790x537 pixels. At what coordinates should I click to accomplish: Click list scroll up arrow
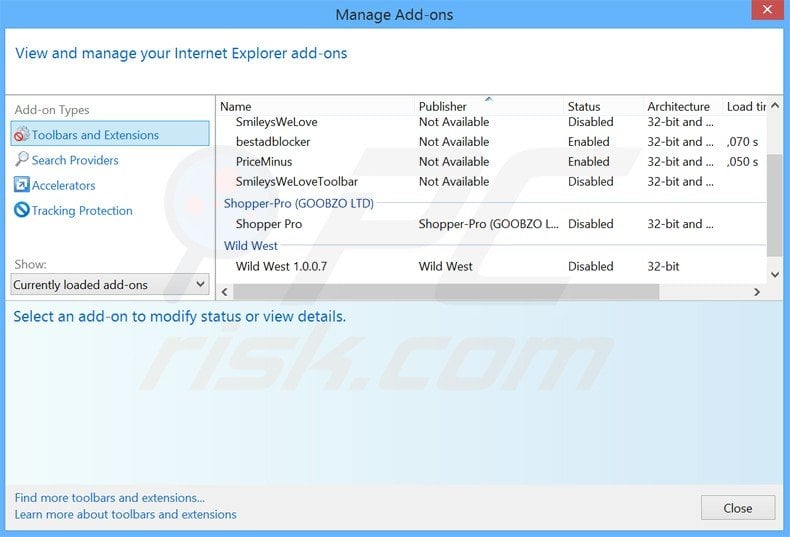pyautogui.click(x=775, y=105)
